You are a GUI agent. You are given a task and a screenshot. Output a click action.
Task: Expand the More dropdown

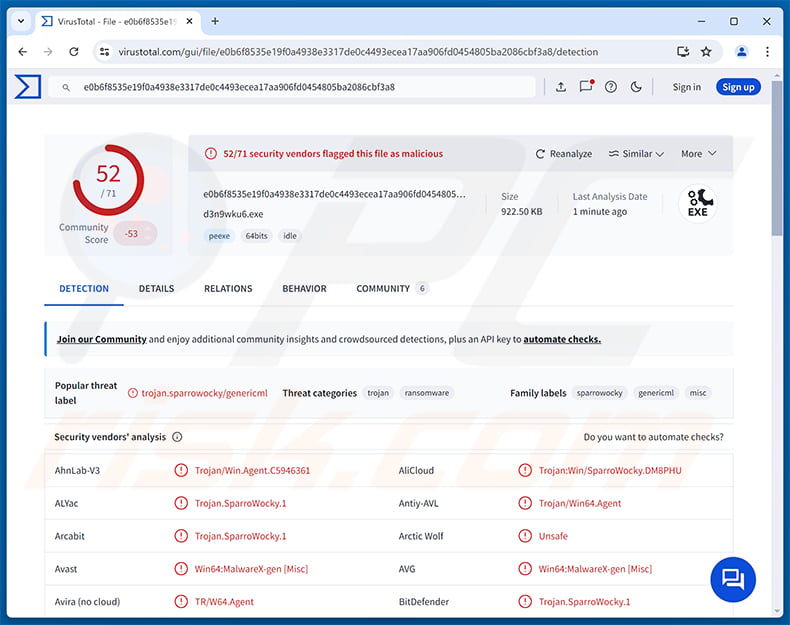[698, 154]
